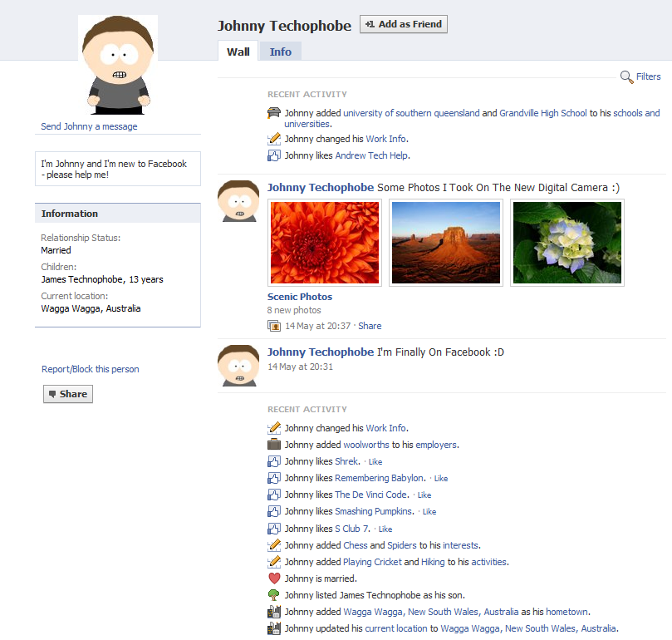Open Johnny's profile picture
The image size is (672, 640).
point(118,65)
